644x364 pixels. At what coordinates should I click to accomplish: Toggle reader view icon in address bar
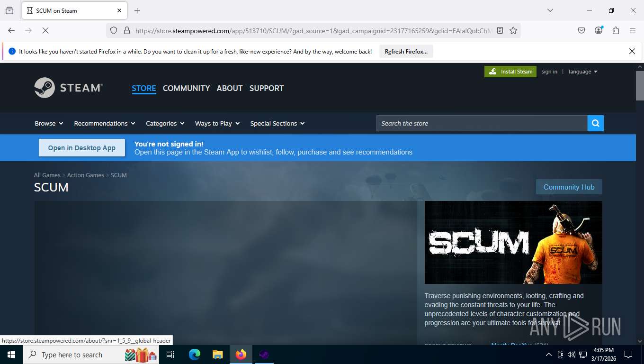[x=500, y=30]
